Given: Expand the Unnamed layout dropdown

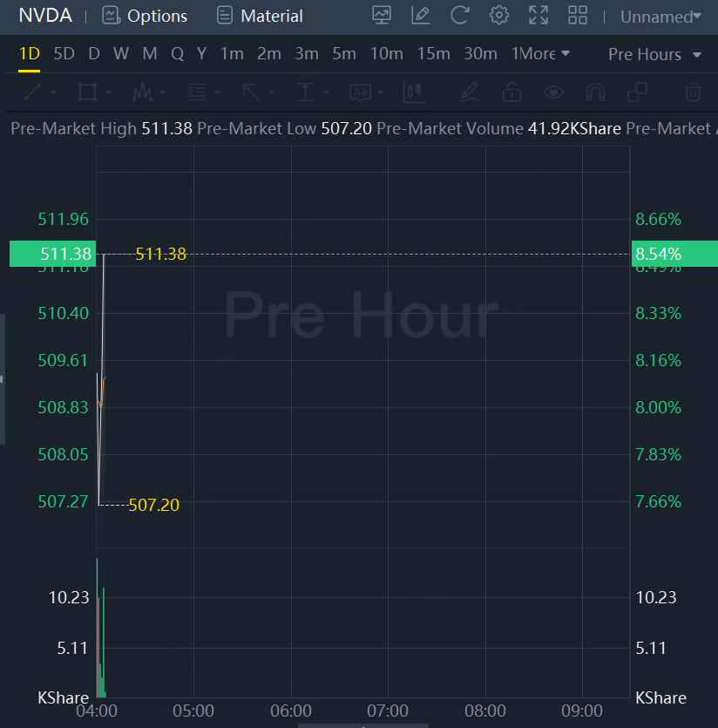Looking at the screenshot, I should pyautogui.click(x=660, y=17).
